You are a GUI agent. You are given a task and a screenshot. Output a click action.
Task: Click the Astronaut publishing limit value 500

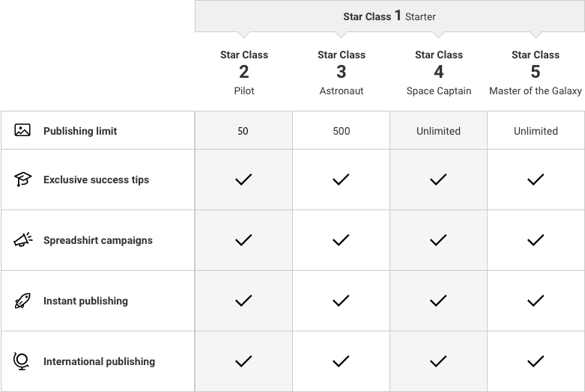click(x=341, y=131)
